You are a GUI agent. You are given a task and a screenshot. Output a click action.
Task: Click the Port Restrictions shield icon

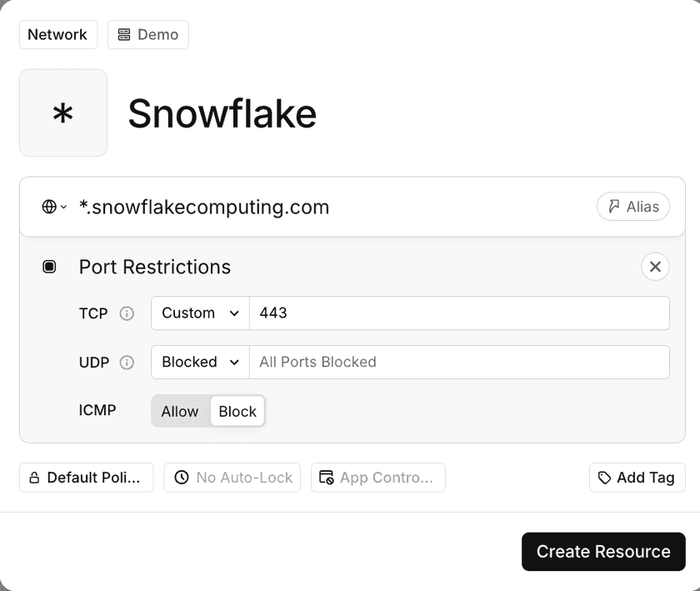pos(49,266)
